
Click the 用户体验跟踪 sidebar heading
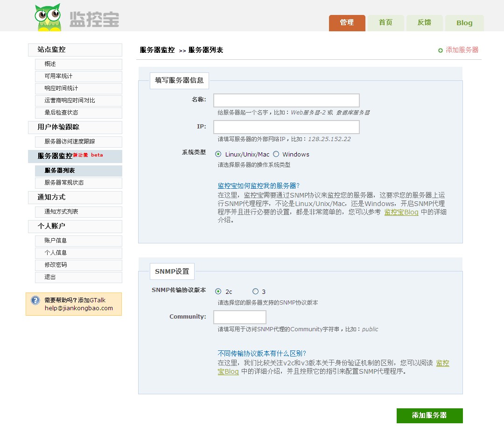click(75, 128)
